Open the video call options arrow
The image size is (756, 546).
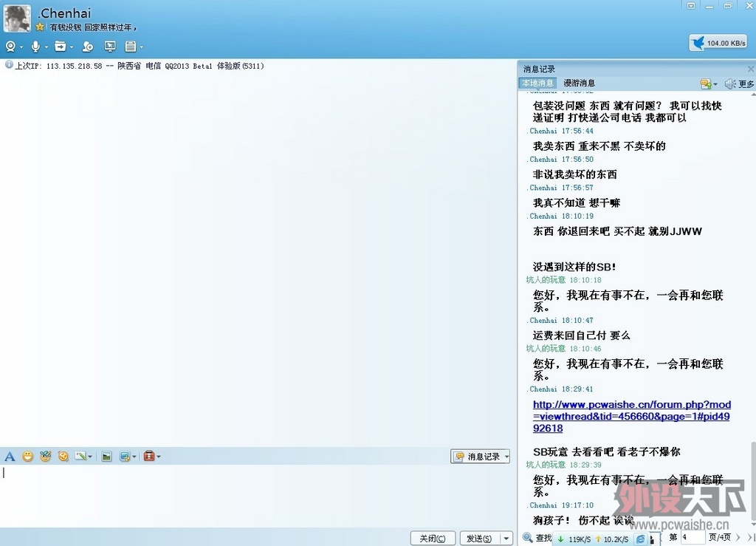21,47
